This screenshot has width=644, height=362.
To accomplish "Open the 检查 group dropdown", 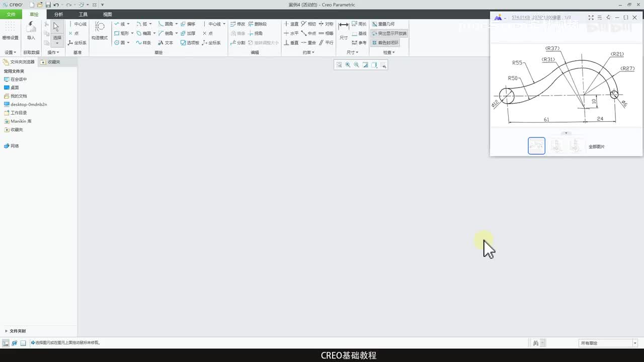I will point(388,52).
